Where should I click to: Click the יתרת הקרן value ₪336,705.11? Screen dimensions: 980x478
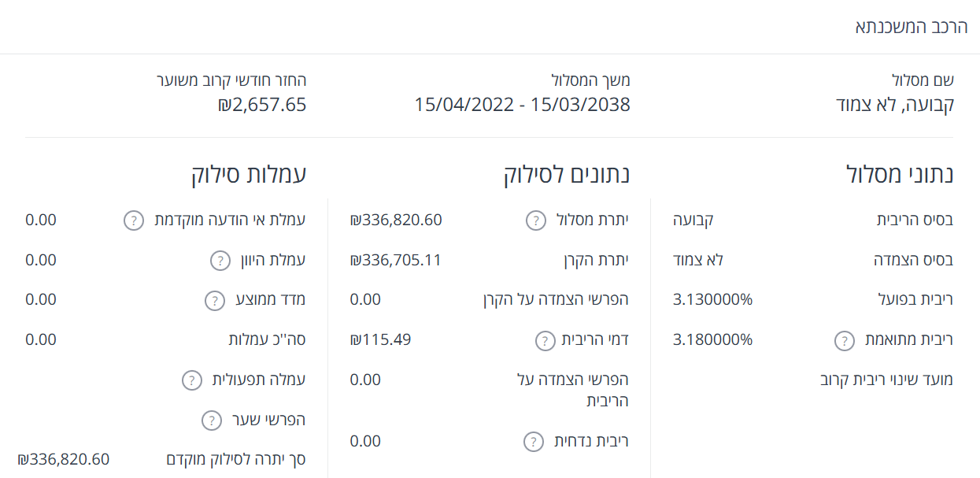(x=396, y=260)
